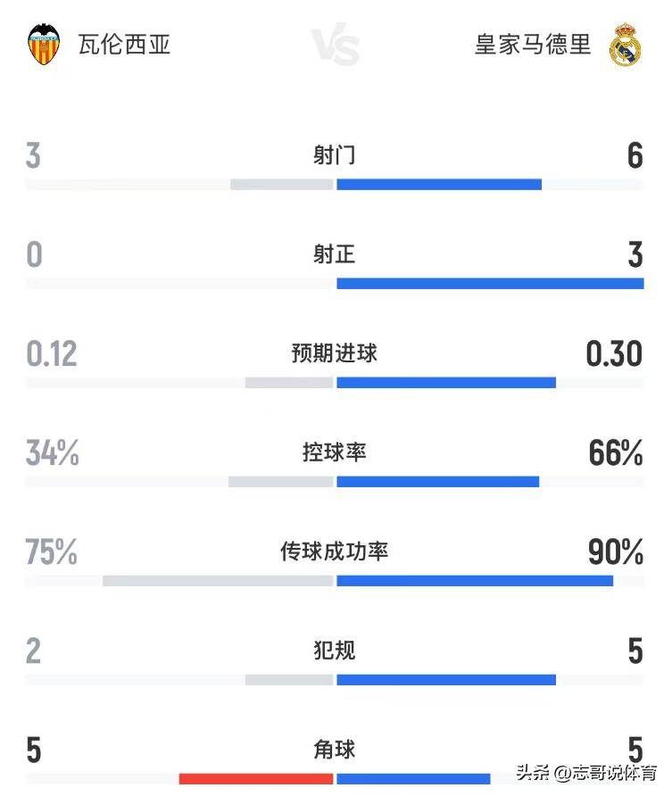Screen dimensions: 672x796
Task: Select the 角球 corners label
Action: point(335,750)
